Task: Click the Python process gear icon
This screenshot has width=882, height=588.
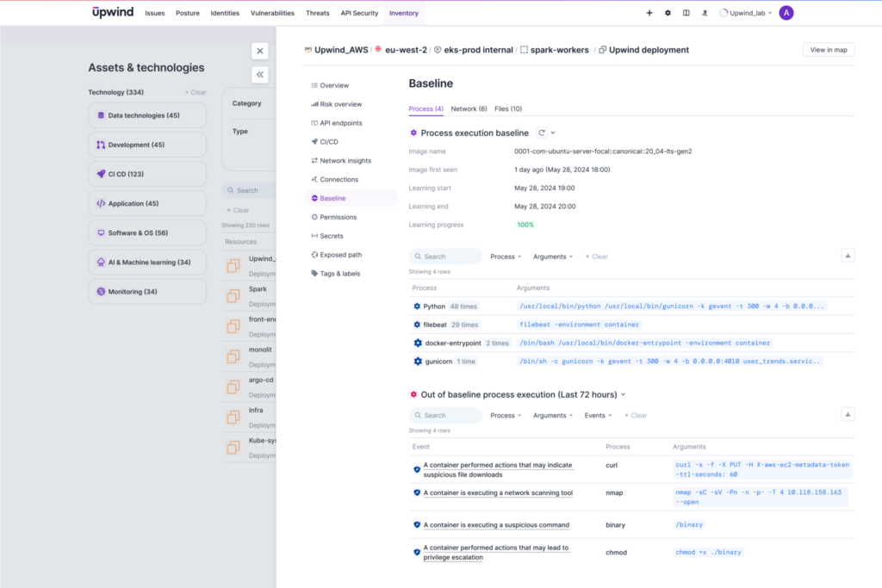Action: coord(417,306)
